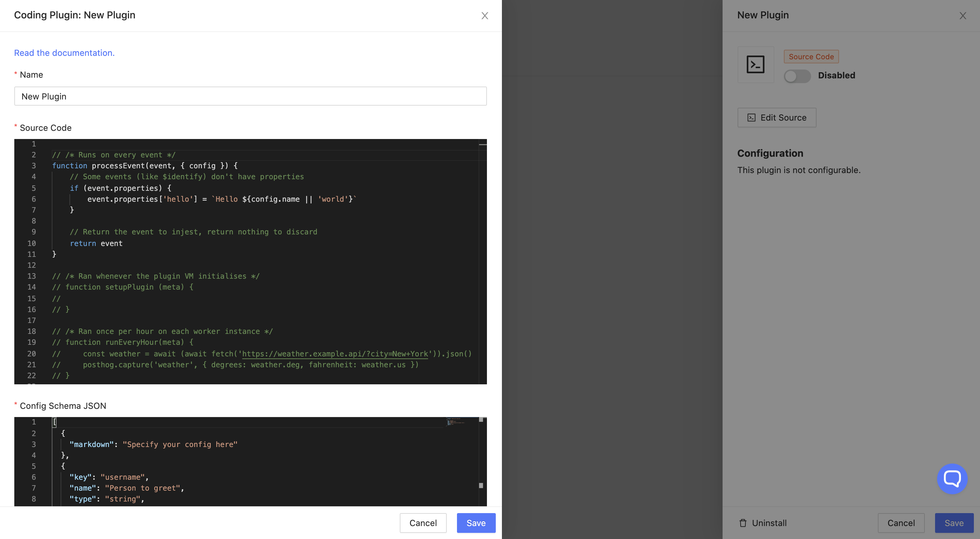Click Cancel in the New Plugin panel
980x539 pixels.
click(x=901, y=523)
